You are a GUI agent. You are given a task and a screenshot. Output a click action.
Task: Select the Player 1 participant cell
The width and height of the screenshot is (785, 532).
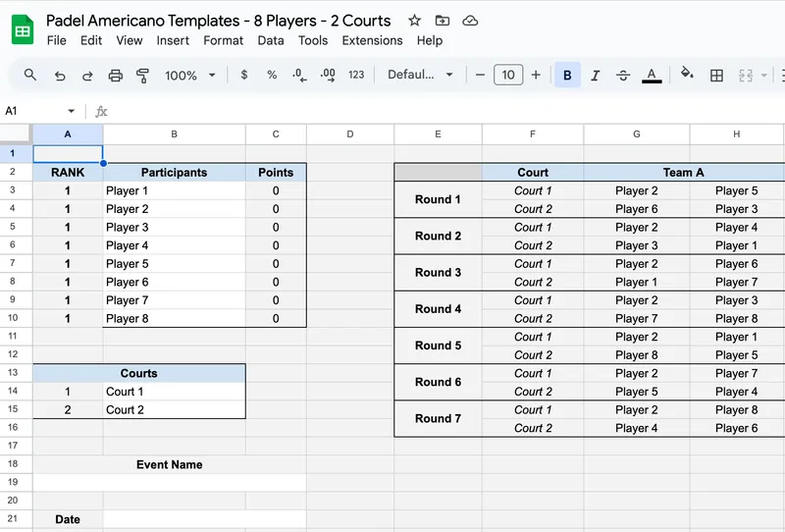pyautogui.click(x=174, y=191)
